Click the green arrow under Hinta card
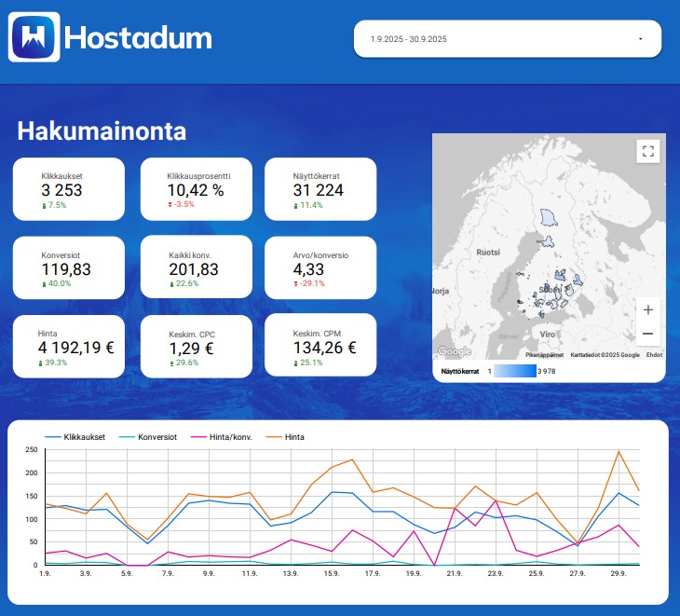680x616 pixels. point(40,363)
